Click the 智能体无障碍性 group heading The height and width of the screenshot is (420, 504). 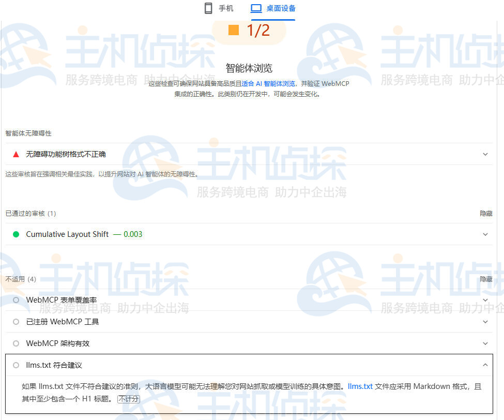[x=28, y=133]
